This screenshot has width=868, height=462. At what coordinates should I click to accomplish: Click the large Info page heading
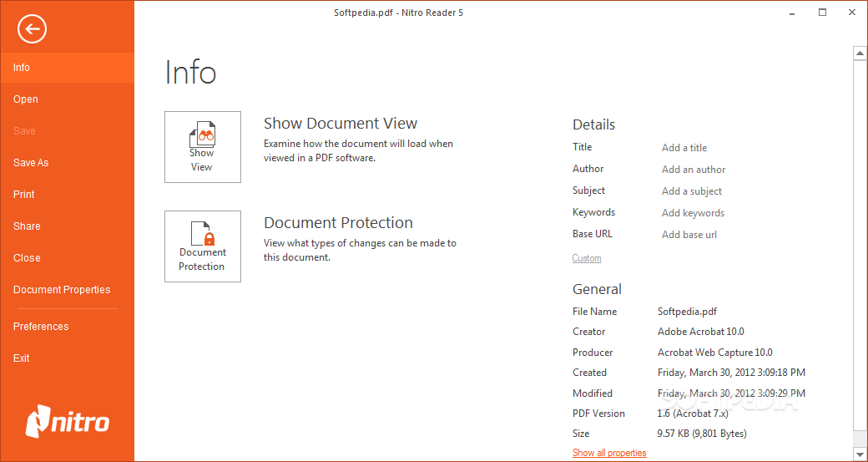coord(190,73)
